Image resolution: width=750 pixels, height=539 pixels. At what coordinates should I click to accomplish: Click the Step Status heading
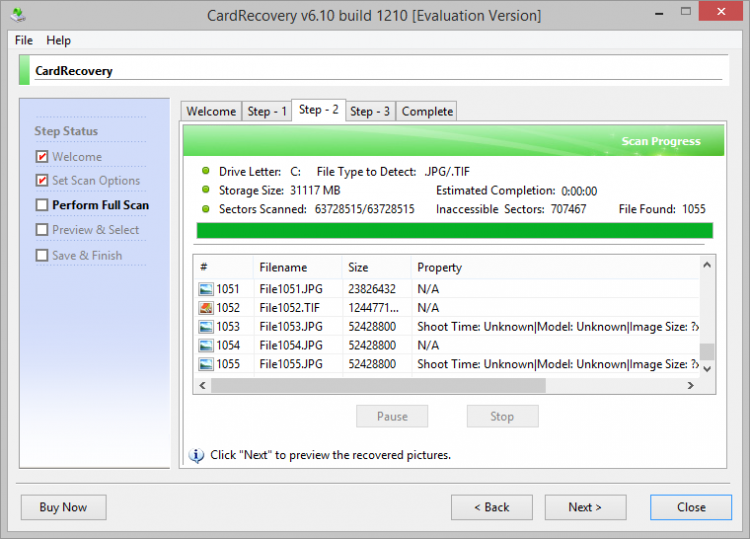(x=66, y=131)
